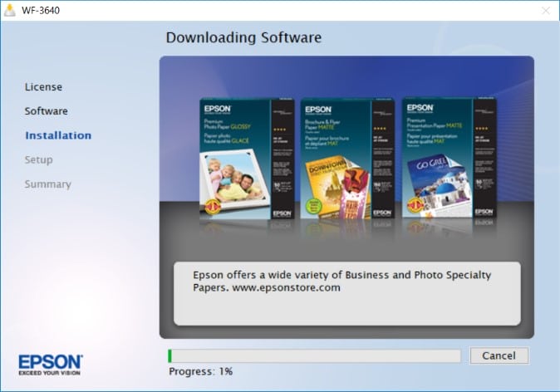
Task: Select the License step in sidebar
Action: (x=43, y=86)
